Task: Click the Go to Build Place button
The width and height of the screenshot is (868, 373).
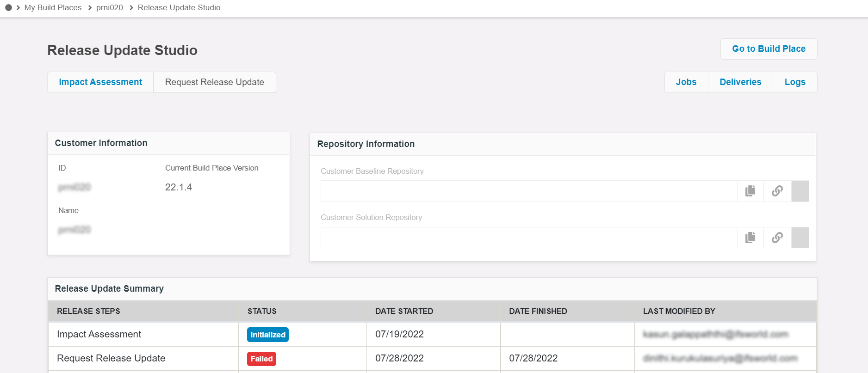Action: (768, 49)
